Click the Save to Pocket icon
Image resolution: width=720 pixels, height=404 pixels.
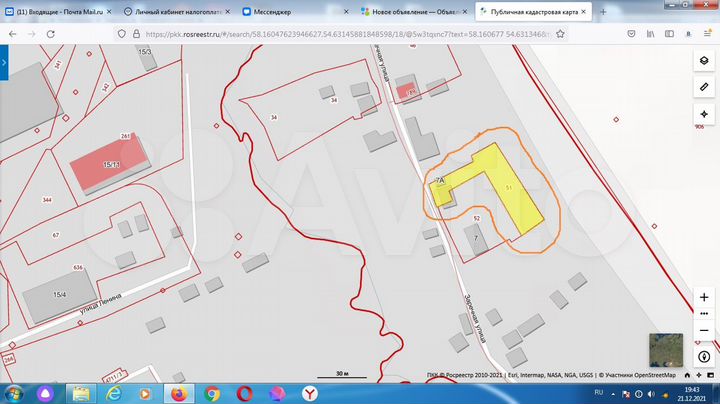tap(633, 33)
